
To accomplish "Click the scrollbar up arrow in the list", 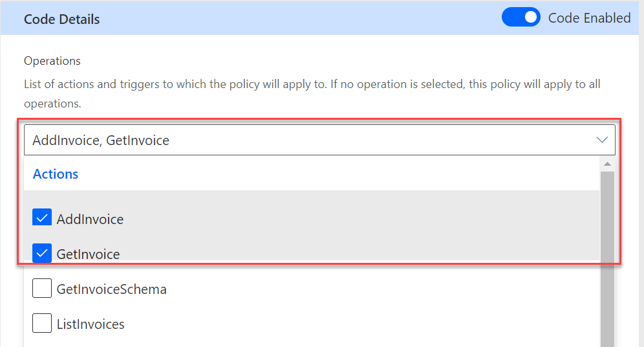I will [607, 164].
